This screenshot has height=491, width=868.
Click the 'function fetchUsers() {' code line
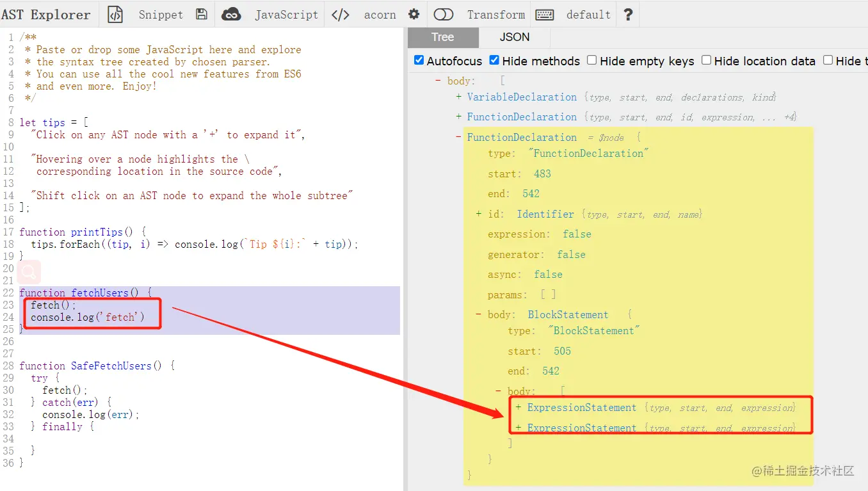(86, 293)
